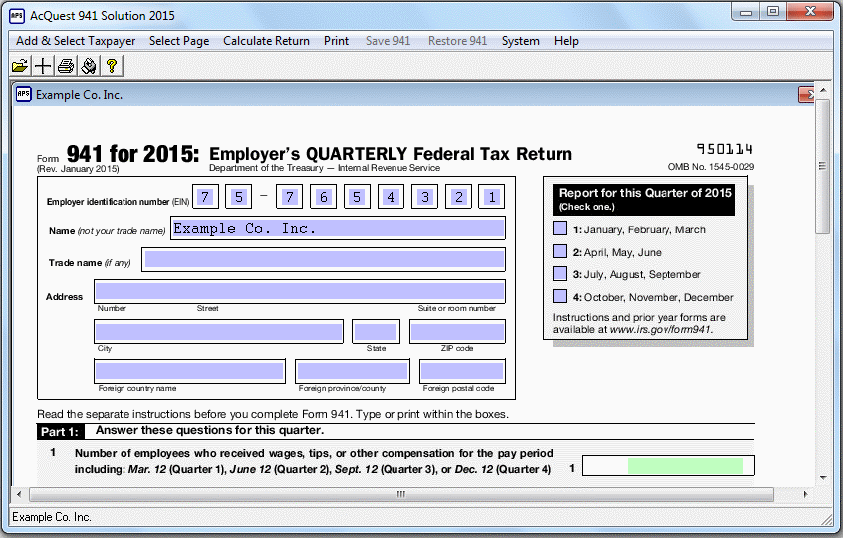
Task: Click the plus add taxpayer toolbar icon
Action: pos(43,66)
